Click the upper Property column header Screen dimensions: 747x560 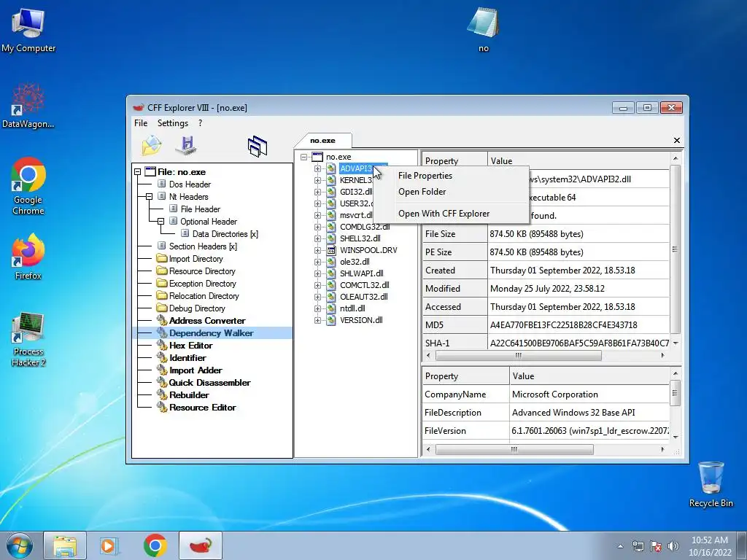pos(454,161)
